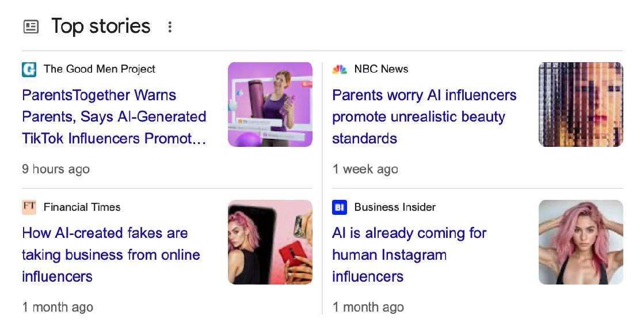Screen dimensions: 644x326
Task: Click The Good Men Project favicon
Action: pos(29,69)
